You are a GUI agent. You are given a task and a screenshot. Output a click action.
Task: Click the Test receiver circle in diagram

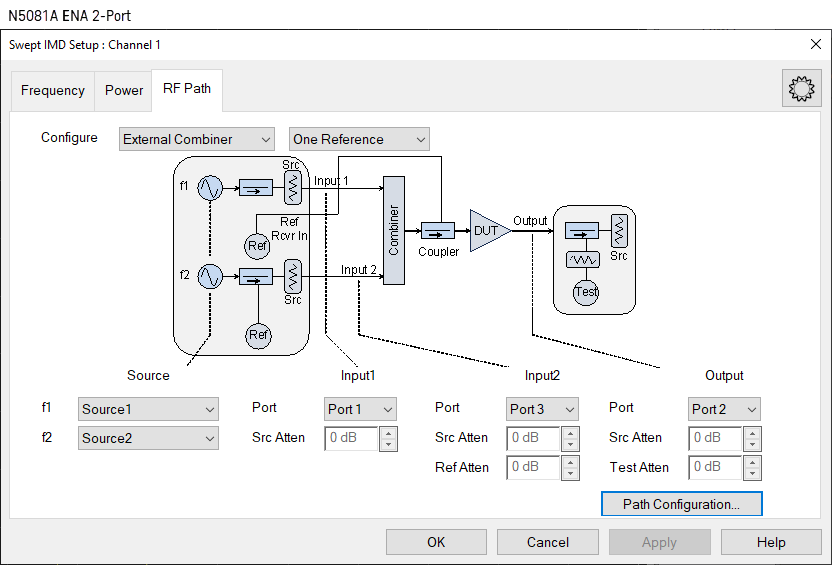click(586, 292)
